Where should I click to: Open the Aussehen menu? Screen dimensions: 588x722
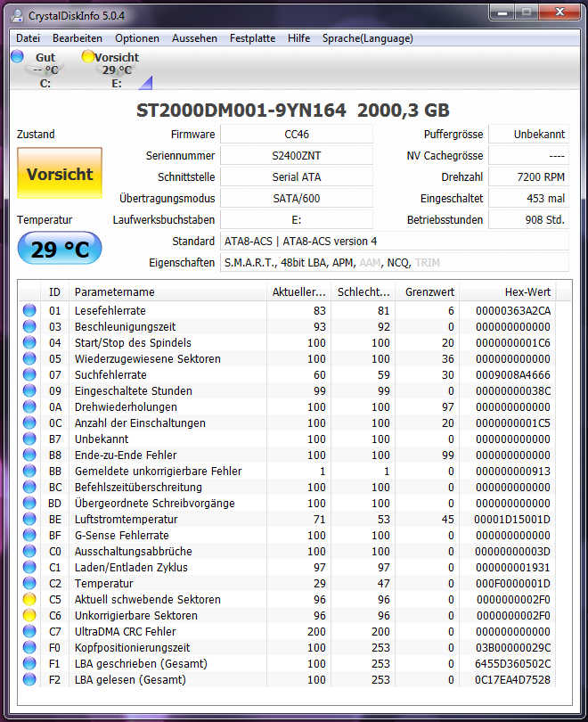(x=194, y=38)
